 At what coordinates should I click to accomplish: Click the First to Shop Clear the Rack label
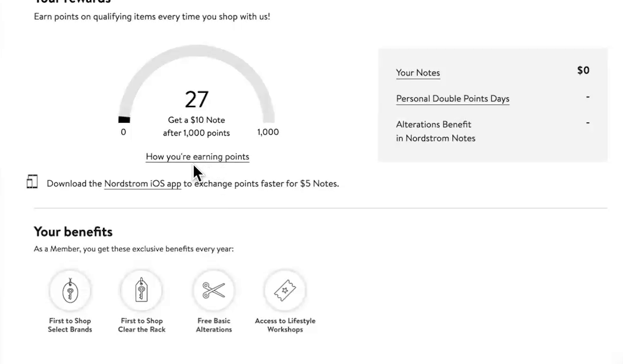pos(142,325)
